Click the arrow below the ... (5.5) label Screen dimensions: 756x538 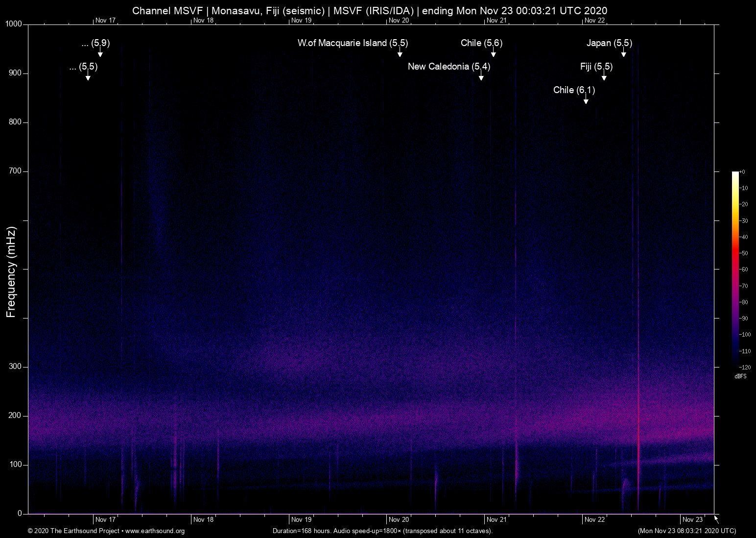(x=88, y=76)
